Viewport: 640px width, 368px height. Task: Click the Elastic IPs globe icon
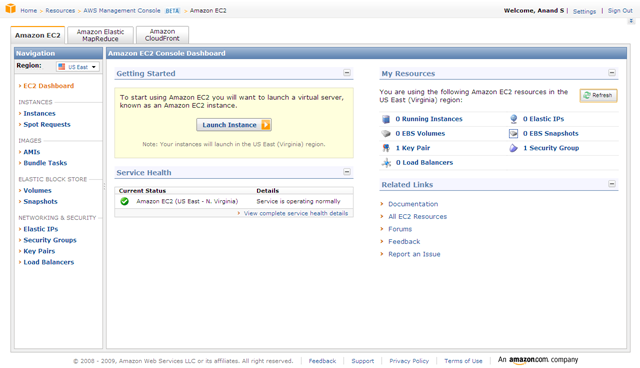513,119
